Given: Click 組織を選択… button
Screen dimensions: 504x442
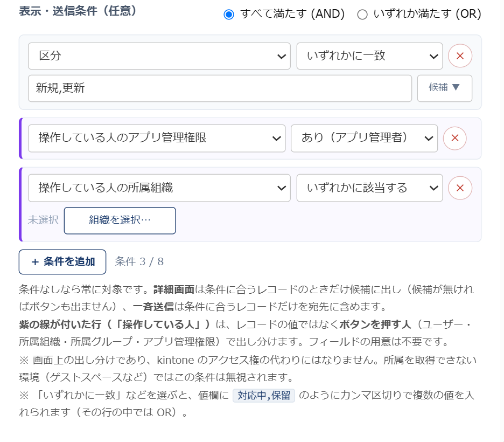Looking at the screenshot, I should 120,220.
